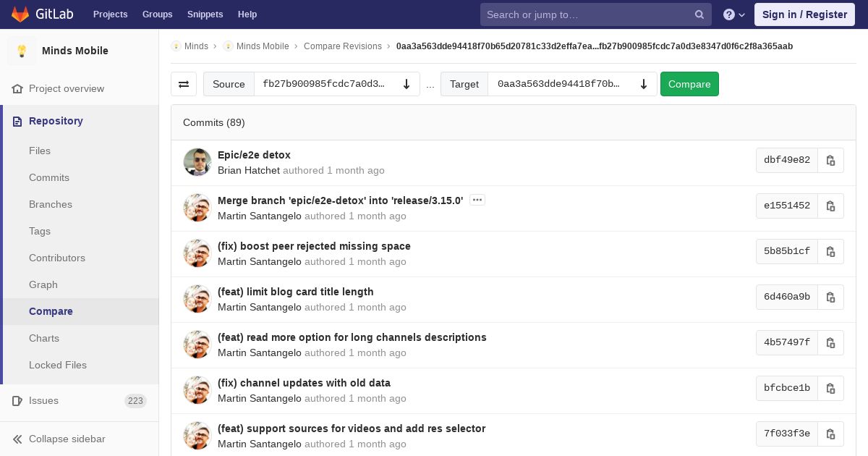
Task: Copy commit SHA 4b57497f
Action: point(830,343)
